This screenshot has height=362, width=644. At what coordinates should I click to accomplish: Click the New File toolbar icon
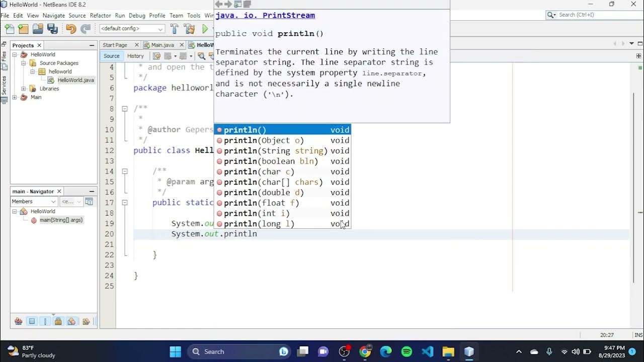(x=9, y=29)
